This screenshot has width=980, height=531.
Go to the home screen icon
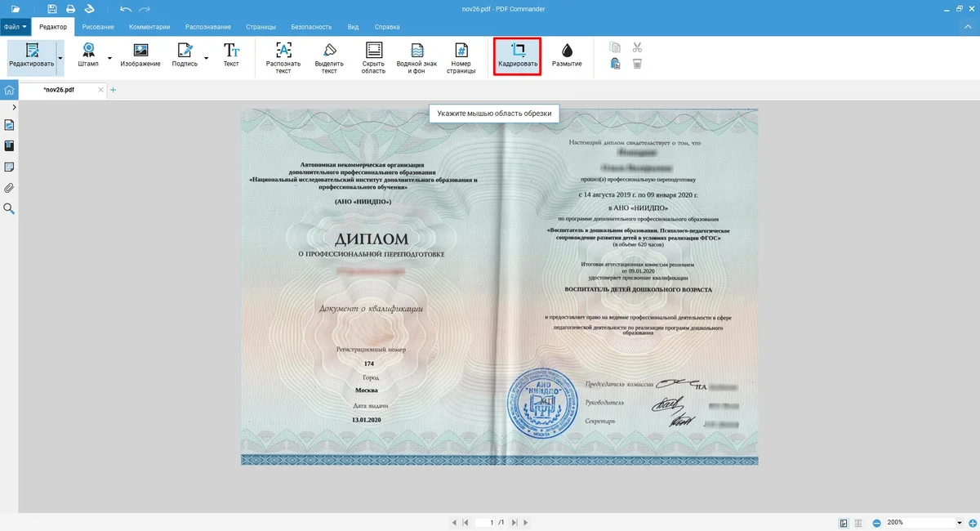point(9,90)
